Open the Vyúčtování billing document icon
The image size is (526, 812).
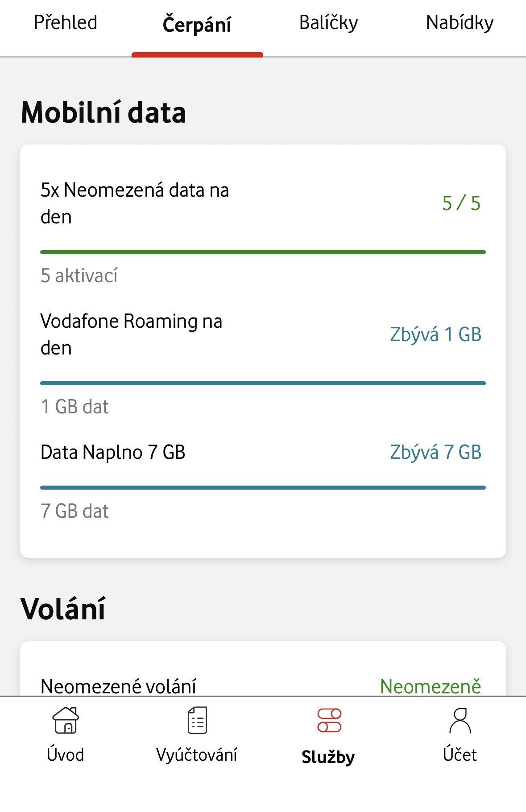pyautogui.click(x=197, y=720)
